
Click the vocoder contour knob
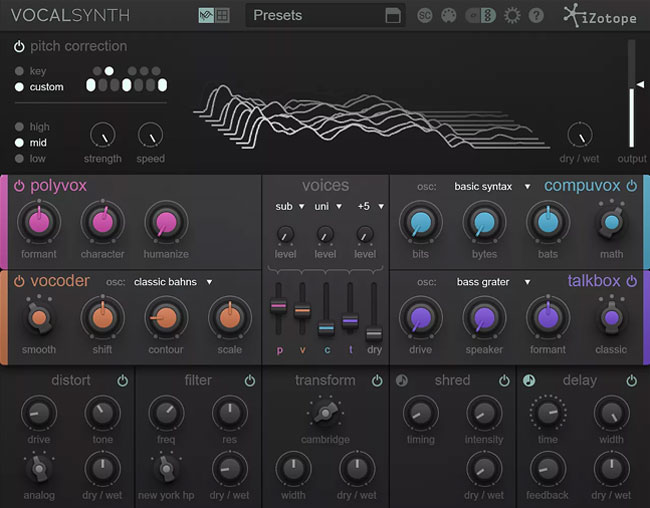(x=166, y=318)
